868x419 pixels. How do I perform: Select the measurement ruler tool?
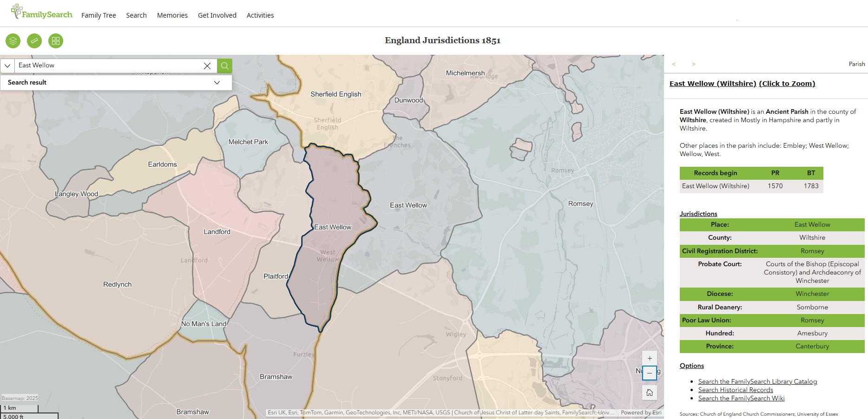pos(34,41)
